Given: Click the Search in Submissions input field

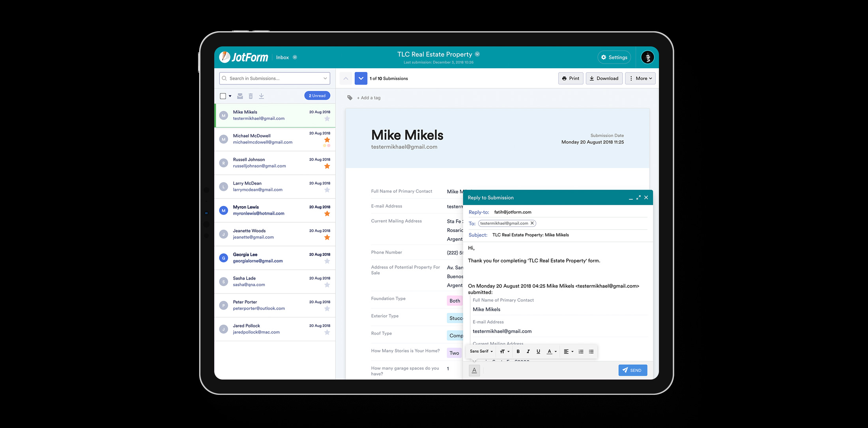Looking at the screenshot, I should pyautogui.click(x=275, y=78).
